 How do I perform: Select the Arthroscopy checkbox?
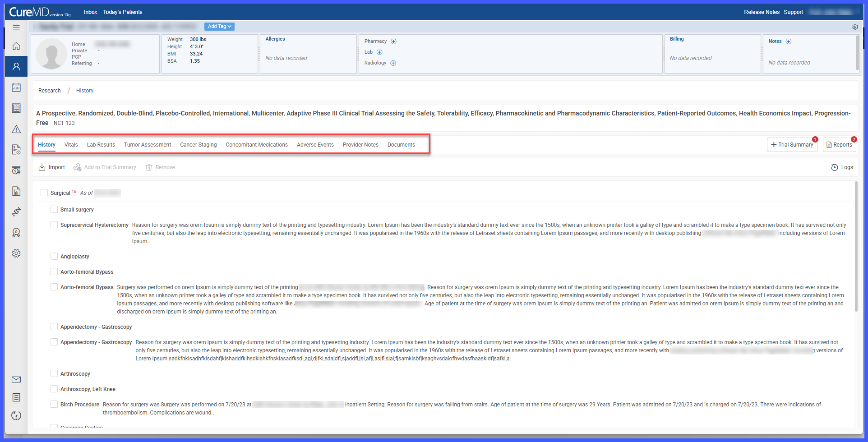click(54, 373)
